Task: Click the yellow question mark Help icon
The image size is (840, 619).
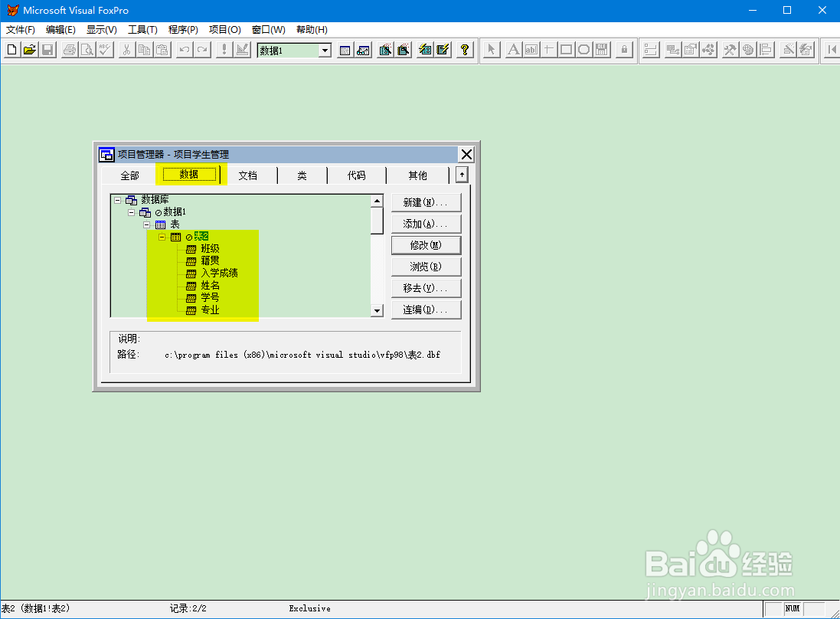Action: pos(465,50)
